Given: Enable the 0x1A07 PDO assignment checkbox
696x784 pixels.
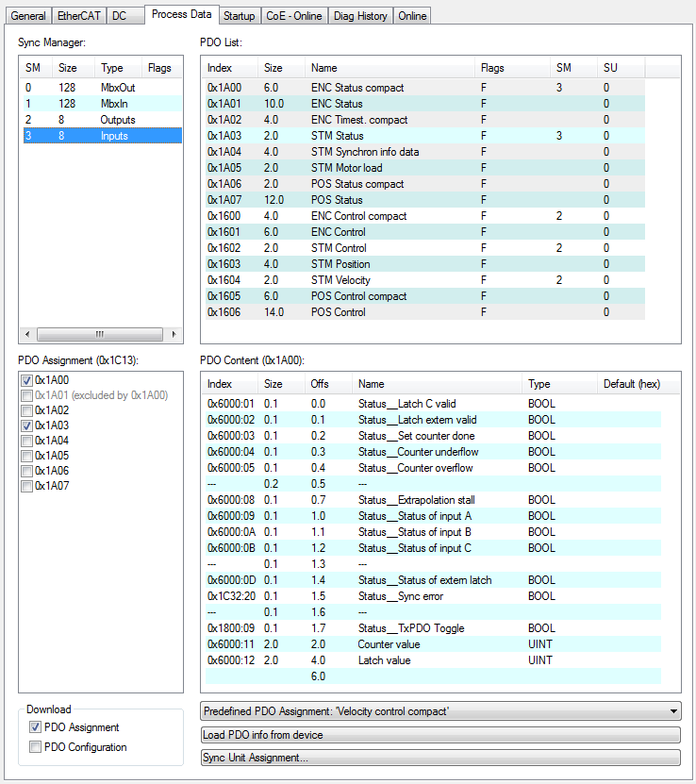Looking at the screenshot, I should (x=27, y=486).
